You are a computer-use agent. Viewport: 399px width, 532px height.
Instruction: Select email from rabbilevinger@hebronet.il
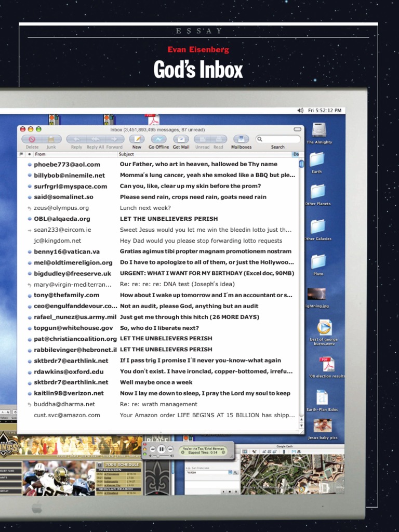(159, 350)
